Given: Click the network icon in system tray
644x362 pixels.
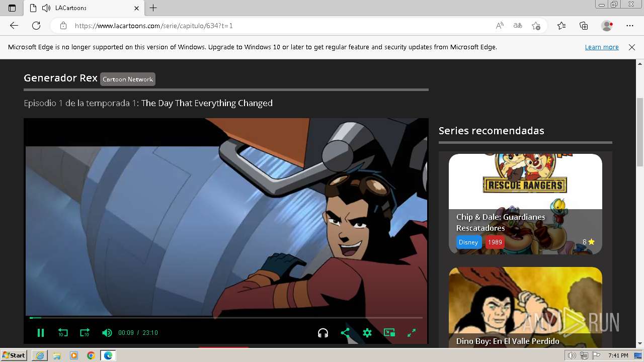Looking at the screenshot, I should tap(584, 355).
